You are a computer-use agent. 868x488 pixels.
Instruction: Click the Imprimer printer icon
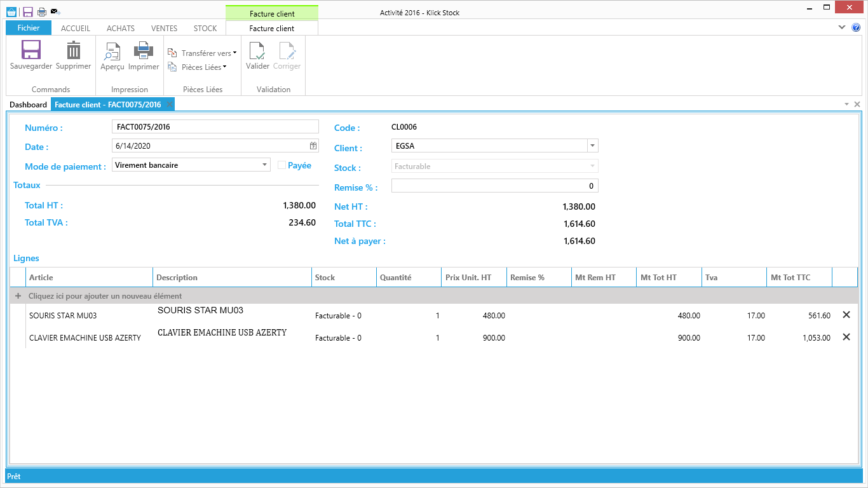(x=144, y=51)
